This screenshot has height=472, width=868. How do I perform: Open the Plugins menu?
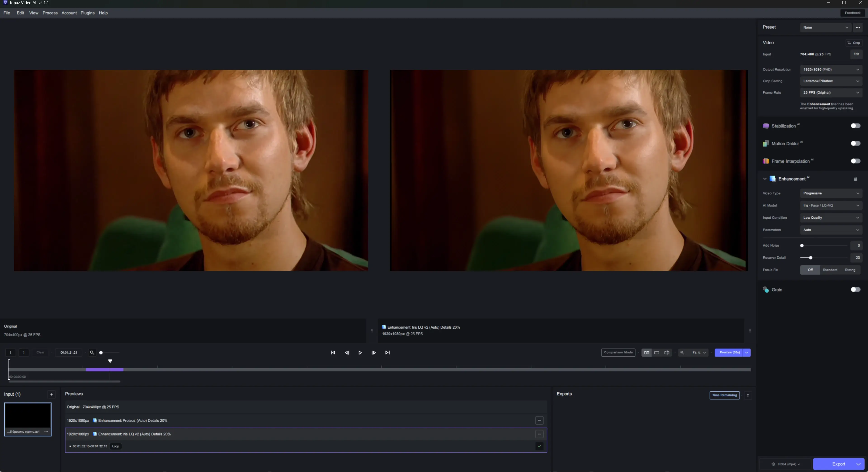[x=87, y=13]
